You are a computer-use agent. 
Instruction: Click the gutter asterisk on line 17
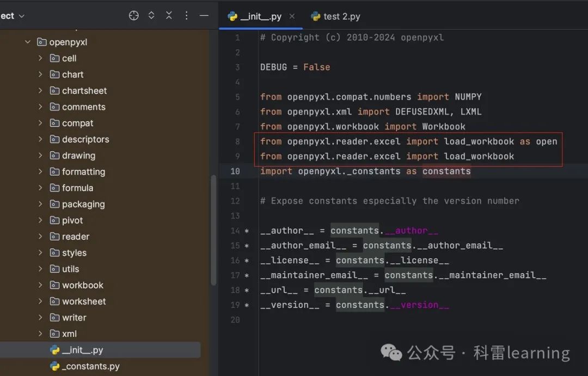pos(247,275)
